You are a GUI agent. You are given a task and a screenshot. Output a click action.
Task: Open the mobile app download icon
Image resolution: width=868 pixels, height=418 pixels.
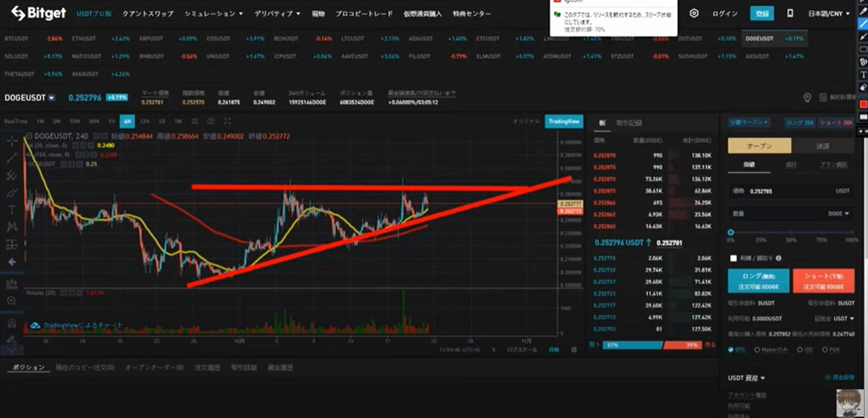790,13
